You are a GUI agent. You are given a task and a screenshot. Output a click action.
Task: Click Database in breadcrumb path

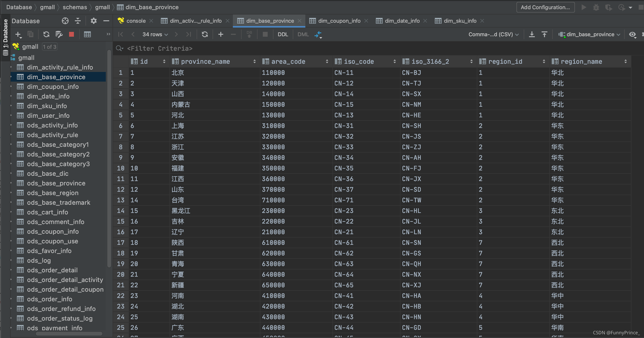pos(19,7)
